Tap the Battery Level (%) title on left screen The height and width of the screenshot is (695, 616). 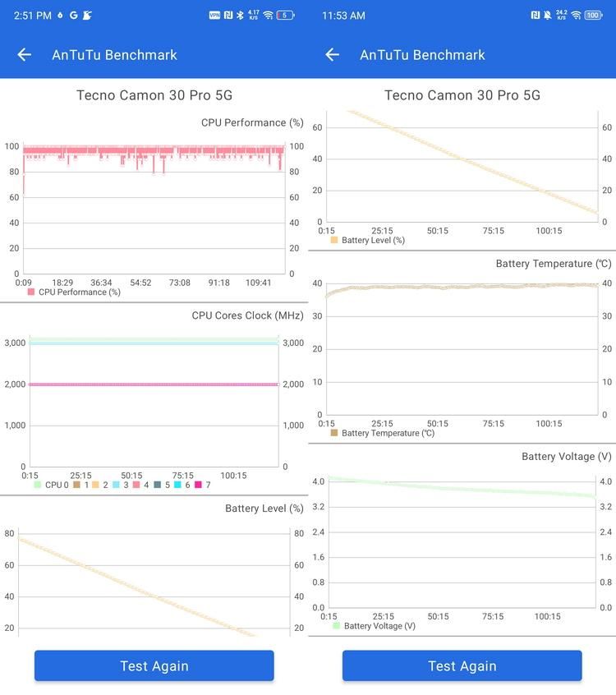click(264, 509)
